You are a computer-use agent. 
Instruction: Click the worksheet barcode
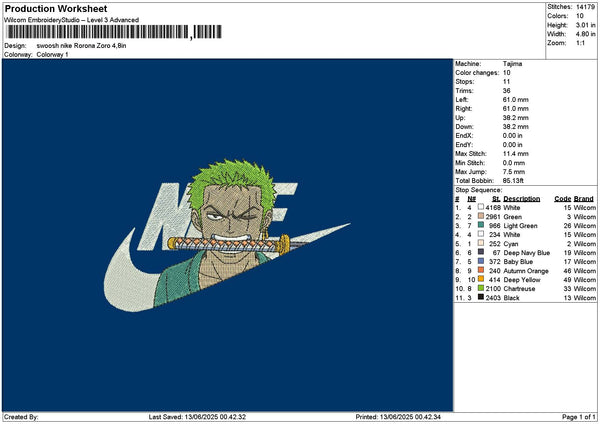(114, 32)
